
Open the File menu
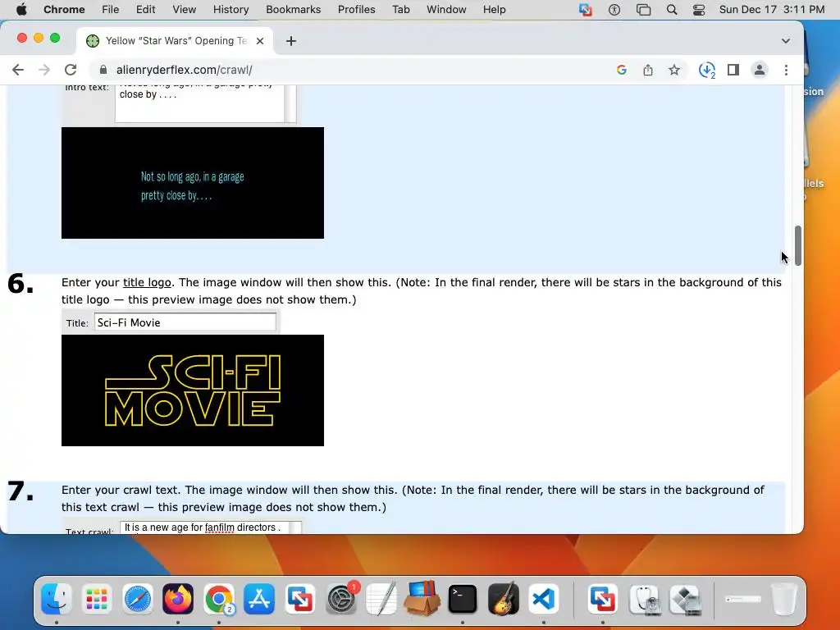111,9
